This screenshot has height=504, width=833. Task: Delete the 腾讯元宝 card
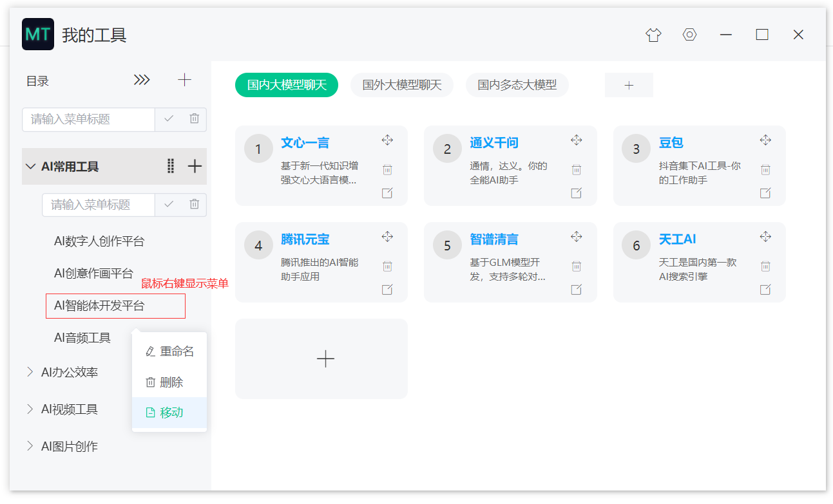click(387, 266)
